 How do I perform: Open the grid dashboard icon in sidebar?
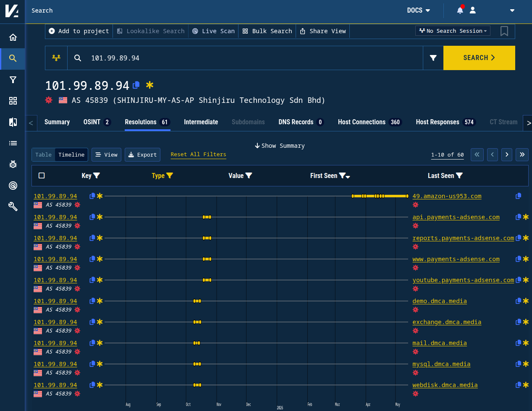[x=13, y=101]
